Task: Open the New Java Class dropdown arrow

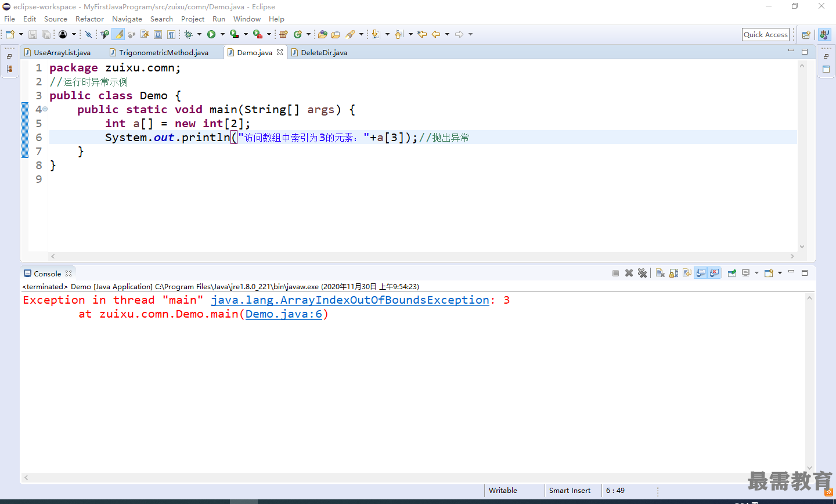Action: click(308, 34)
